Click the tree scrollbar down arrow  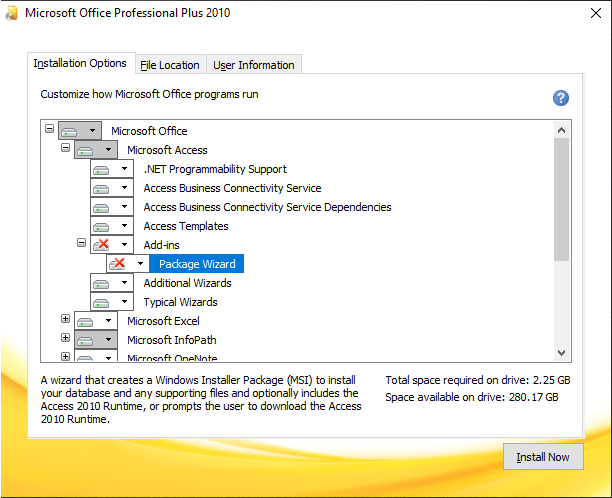coord(561,353)
